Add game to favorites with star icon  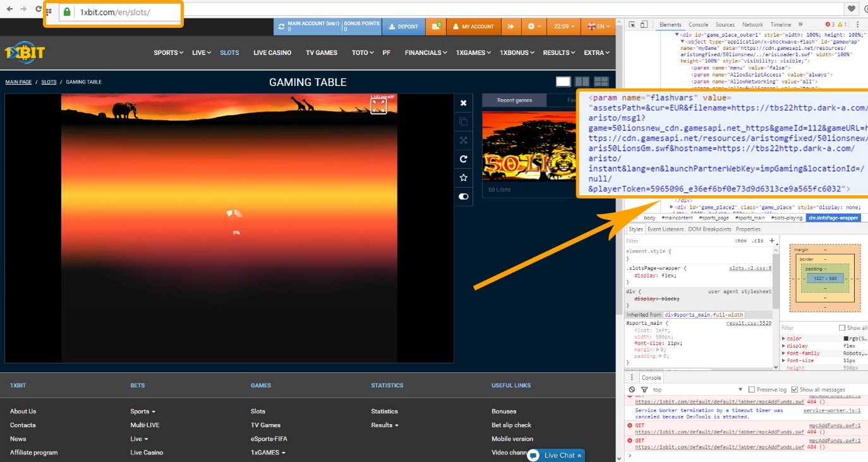[463, 178]
